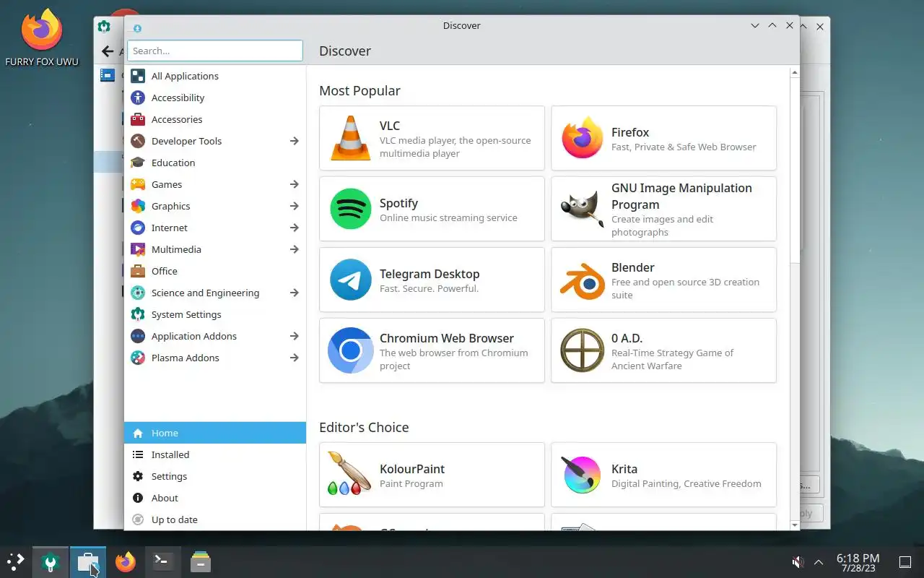Go back in the window behind Discover
The width and height of the screenshot is (924, 578).
(108, 51)
